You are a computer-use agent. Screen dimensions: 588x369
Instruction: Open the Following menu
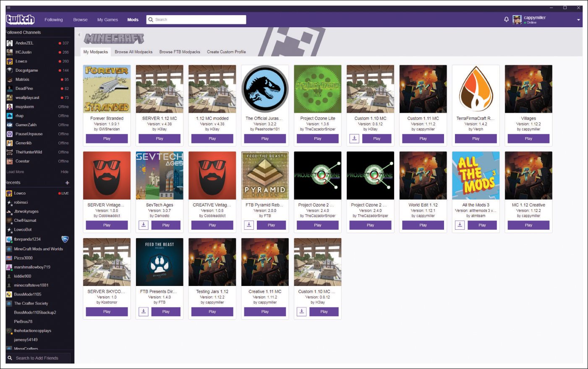tap(54, 20)
